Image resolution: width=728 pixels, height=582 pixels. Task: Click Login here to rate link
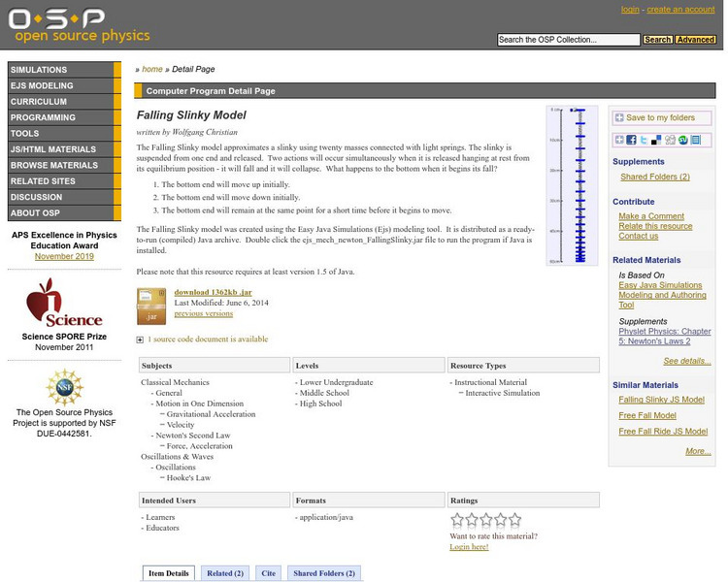469,547
